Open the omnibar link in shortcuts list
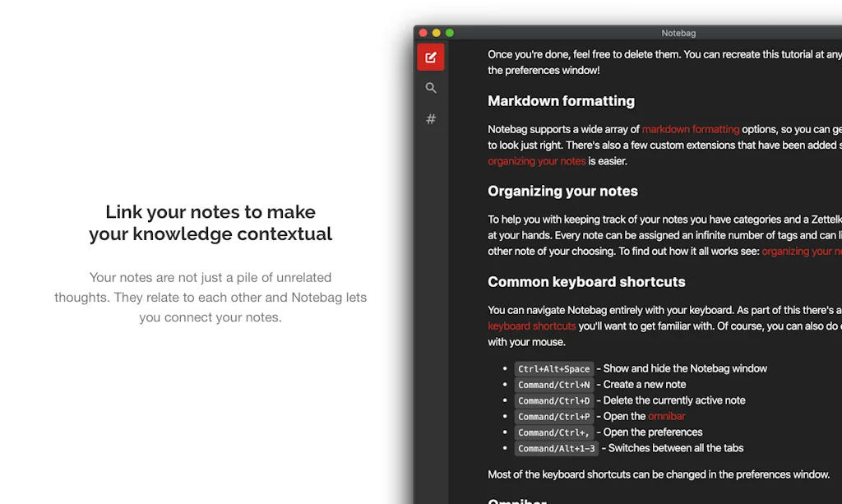 pos(666,416)
